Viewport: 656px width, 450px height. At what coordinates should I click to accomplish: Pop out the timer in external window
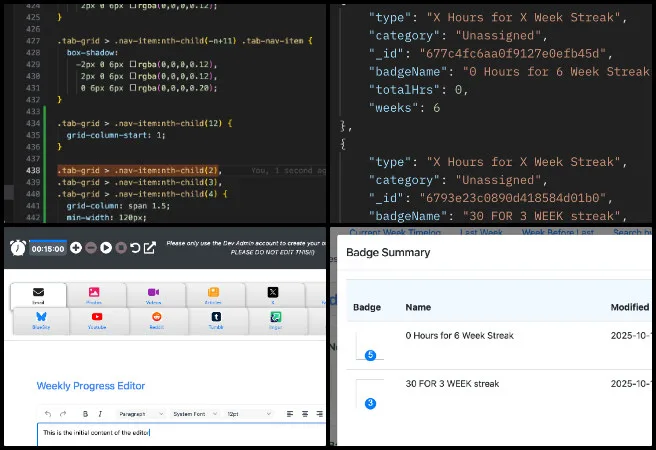pos(150,247)
